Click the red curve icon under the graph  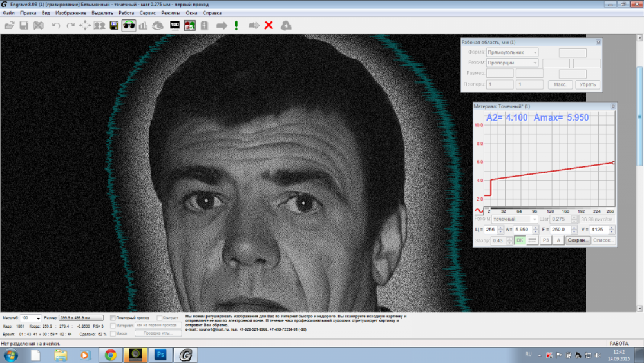(x=478, y=210)
